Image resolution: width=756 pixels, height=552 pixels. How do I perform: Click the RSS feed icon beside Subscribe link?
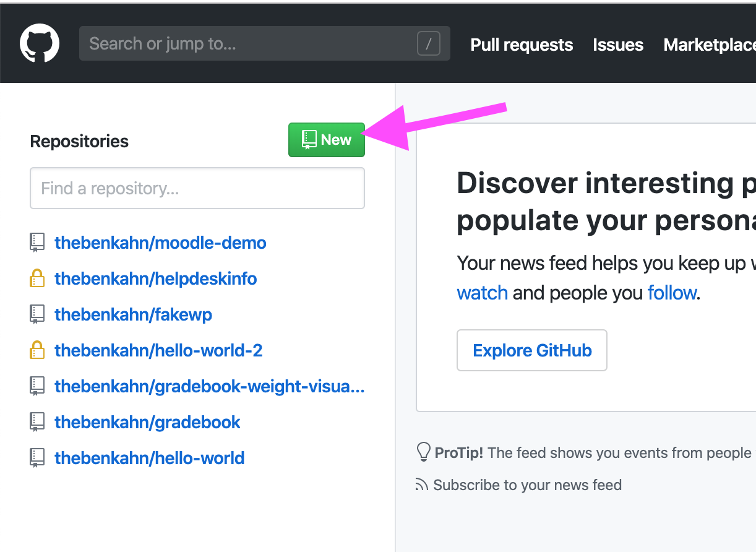click(423, 485)
